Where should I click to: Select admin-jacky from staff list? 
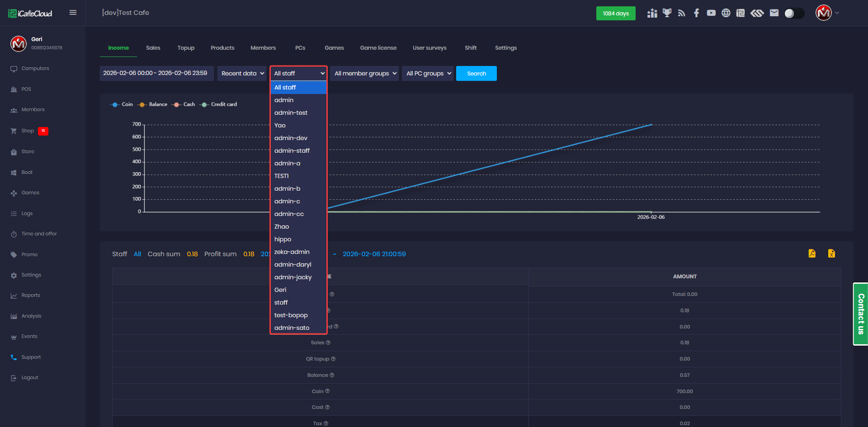(293, 277)
